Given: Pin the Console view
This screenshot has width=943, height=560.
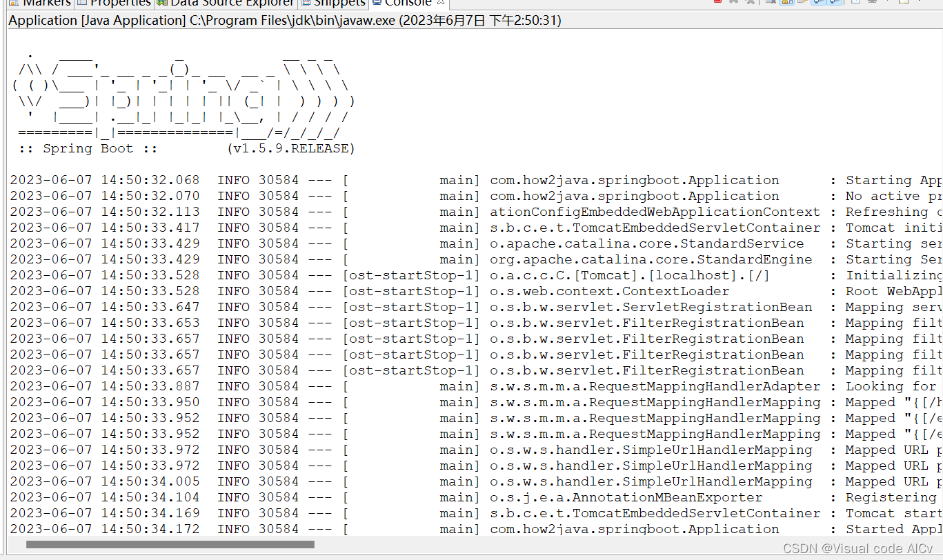Looking at the screenshot, I should 855,3.
